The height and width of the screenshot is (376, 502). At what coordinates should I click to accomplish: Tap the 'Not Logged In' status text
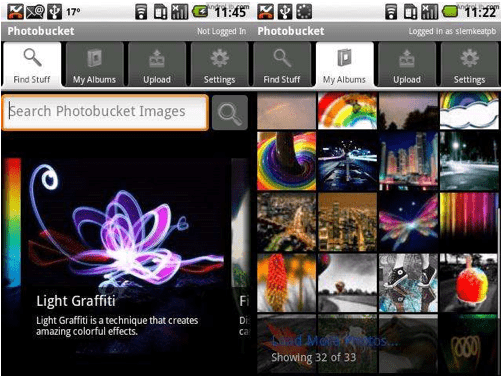[221, 31]
